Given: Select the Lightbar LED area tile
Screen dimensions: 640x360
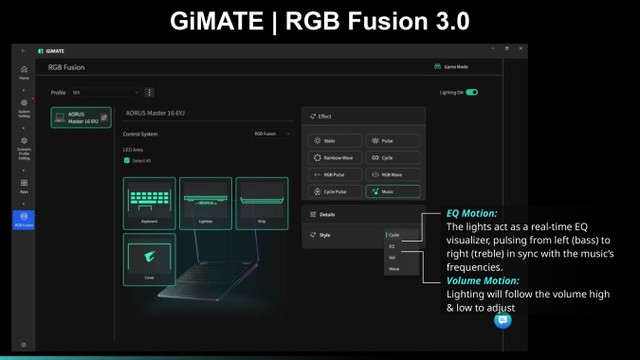Looking at the screenshot, I should (206, 203).
